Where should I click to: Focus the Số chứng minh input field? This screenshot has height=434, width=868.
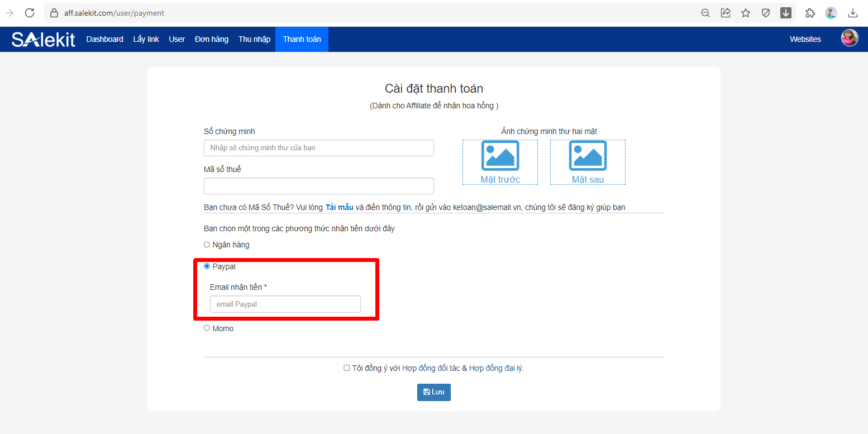pos(319,148)
